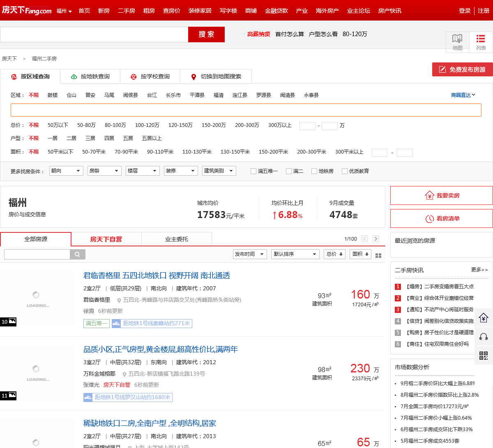Expand the 福州 city selector

[x=64, y=11]
